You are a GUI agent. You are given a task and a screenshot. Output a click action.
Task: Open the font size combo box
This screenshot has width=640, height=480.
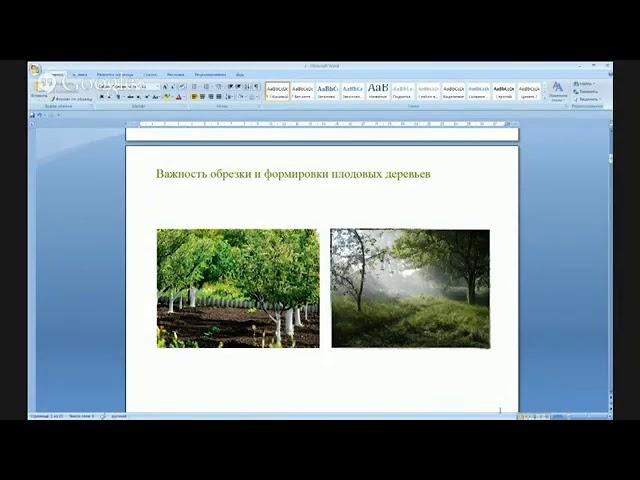coord(150,87)
